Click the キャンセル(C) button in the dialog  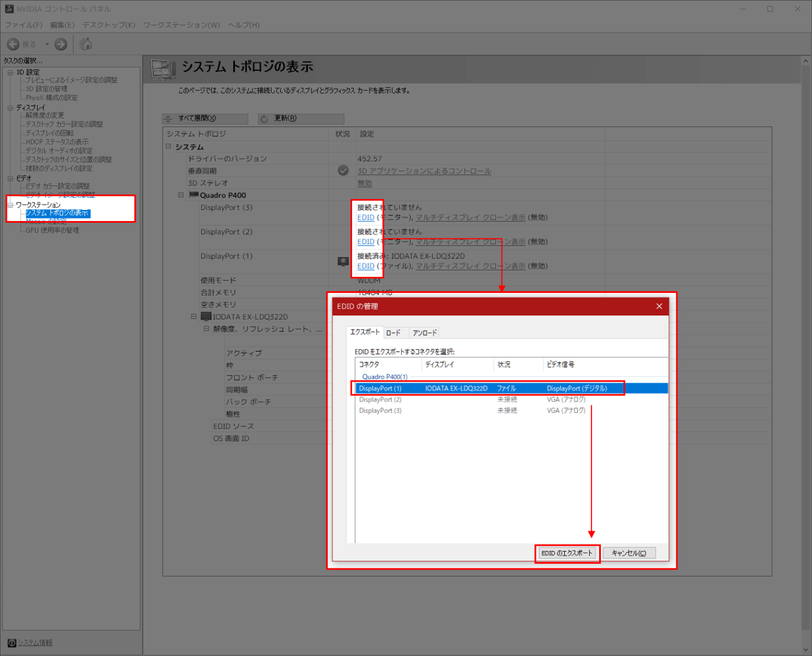[629, 553]
